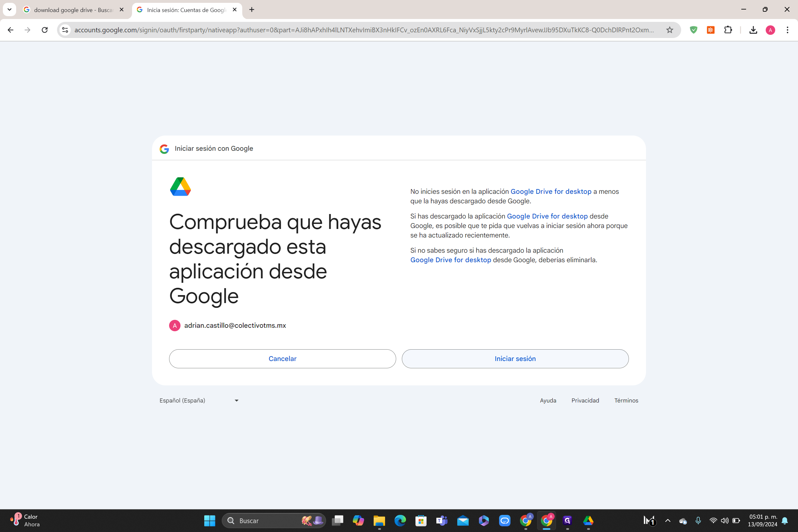View site information icon in address bar
The image size is (798, 532).
65,30
